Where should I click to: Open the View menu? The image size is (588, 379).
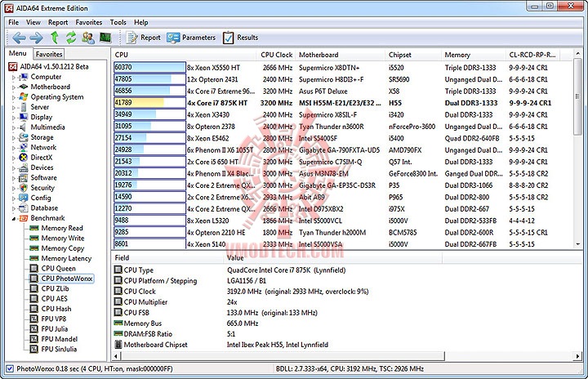pos(33,22)
